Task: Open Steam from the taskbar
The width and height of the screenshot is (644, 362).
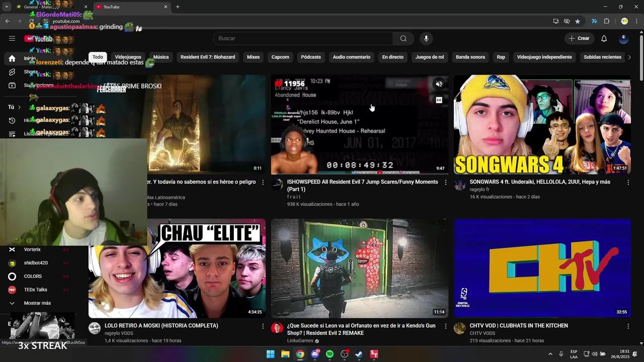Action: (x=359, y=354)
